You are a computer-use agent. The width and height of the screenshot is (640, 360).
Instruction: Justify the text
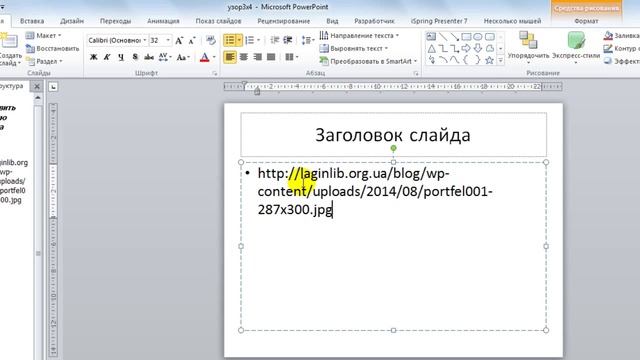click(271, 57)
